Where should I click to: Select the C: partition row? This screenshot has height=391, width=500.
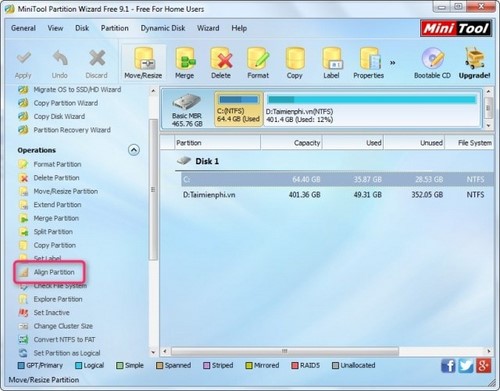[x=337, y=179]
